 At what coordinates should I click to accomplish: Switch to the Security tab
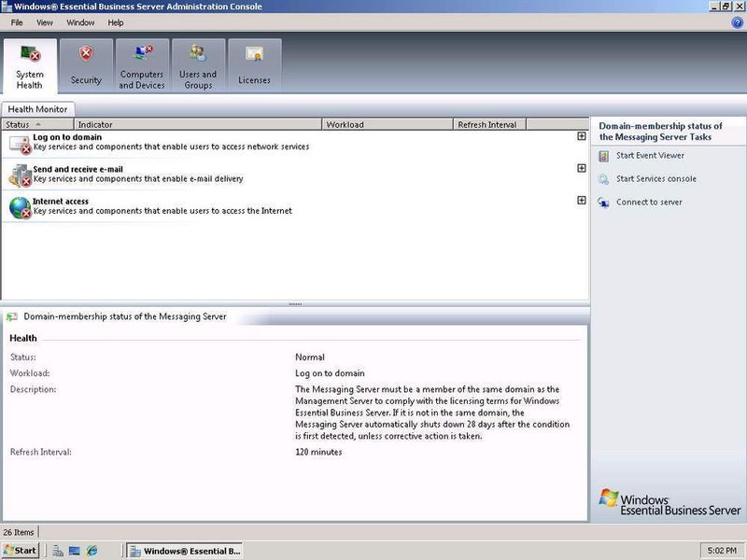click(86, 65)
